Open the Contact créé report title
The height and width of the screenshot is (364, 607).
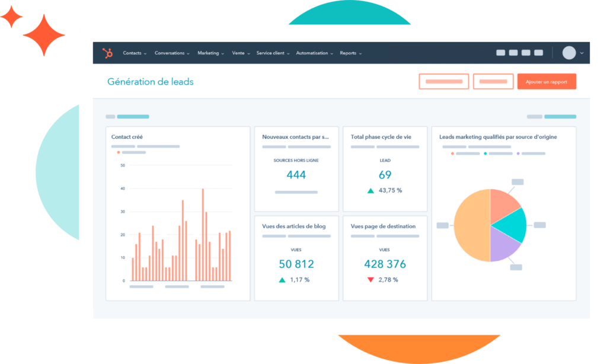pyautogui.click(x=127, y=137)
